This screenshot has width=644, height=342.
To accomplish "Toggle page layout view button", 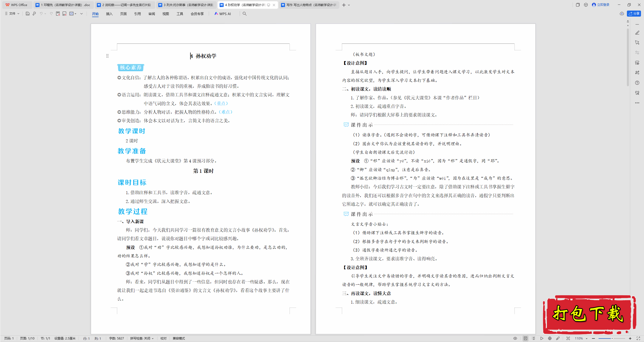I will coord(526,338).
